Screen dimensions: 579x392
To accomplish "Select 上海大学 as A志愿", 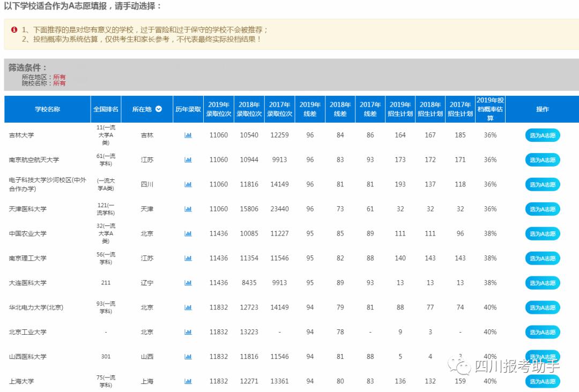I will 543,381.
